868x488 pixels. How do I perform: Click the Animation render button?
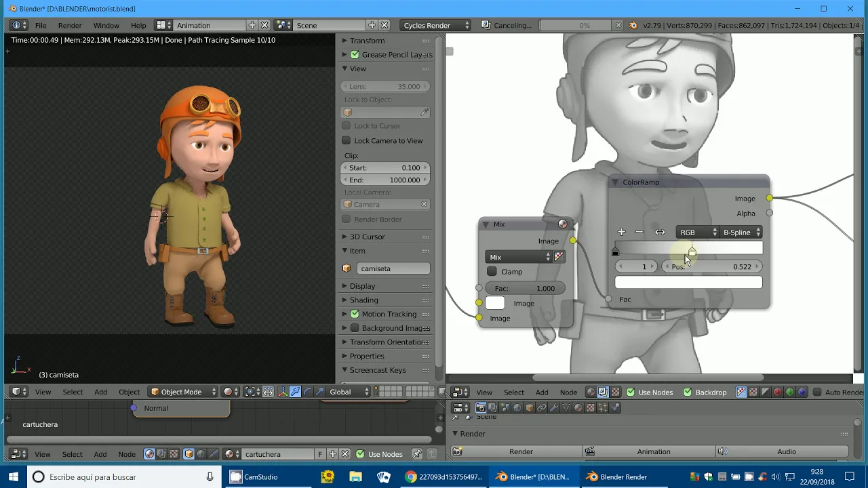click(648, 451)
